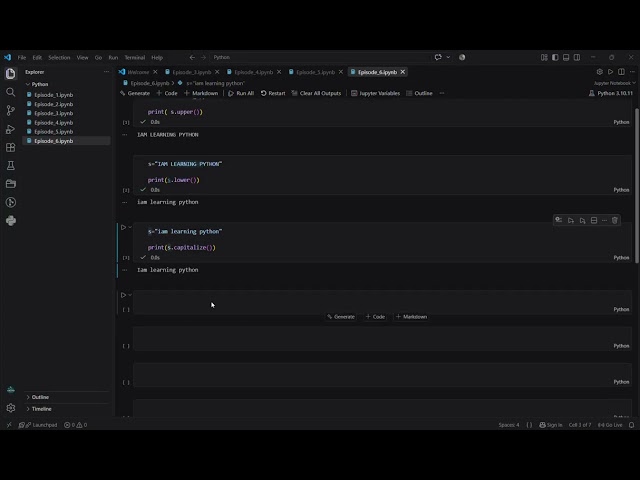The width and height of the screenshot is (640, 480).
Task: Split the editor right
Action: tap(621, 72)
